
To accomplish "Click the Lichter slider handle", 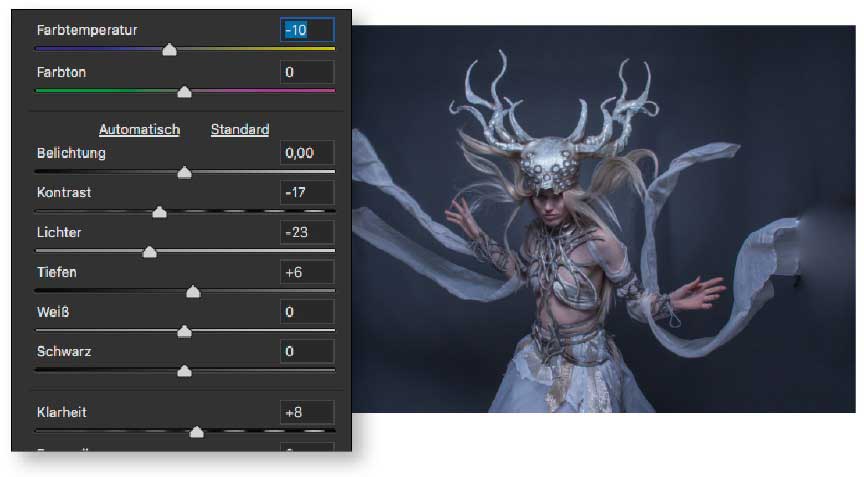I will pos(150,252).
